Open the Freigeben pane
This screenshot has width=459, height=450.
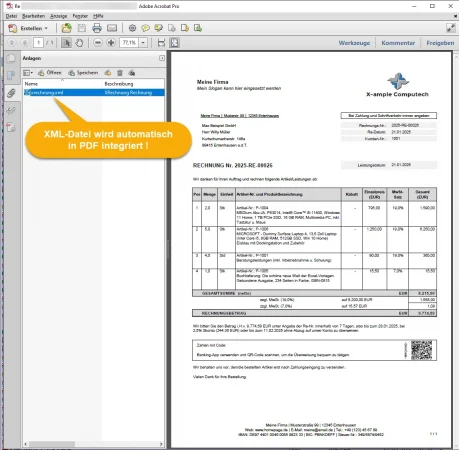coord(440,43)
